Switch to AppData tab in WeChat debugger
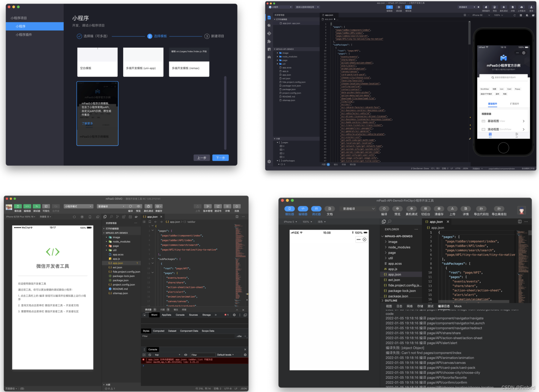Screen dimensions: 539x392 click(166, 315)
